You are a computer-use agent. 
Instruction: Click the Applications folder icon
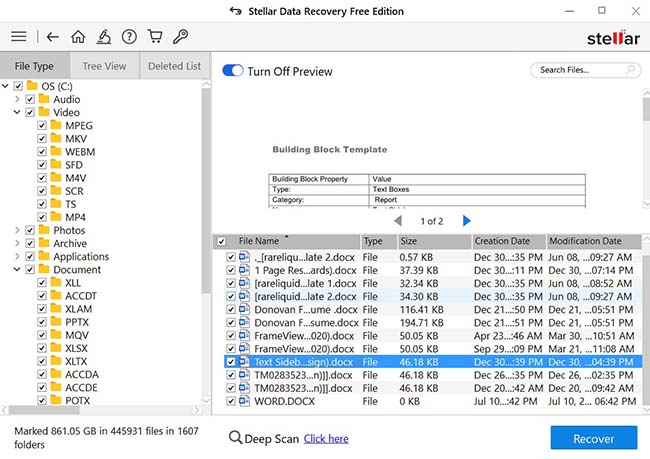tap(44, 256)
